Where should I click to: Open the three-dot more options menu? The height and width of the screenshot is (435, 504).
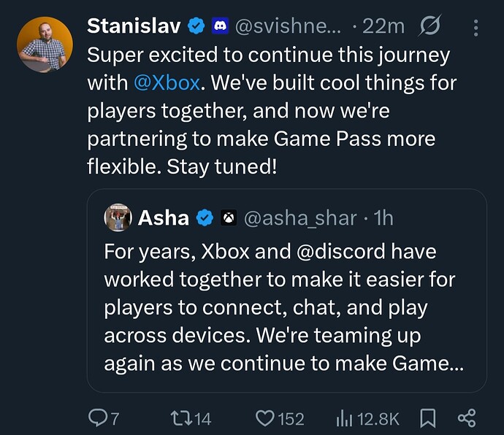[x=476, y=28]
